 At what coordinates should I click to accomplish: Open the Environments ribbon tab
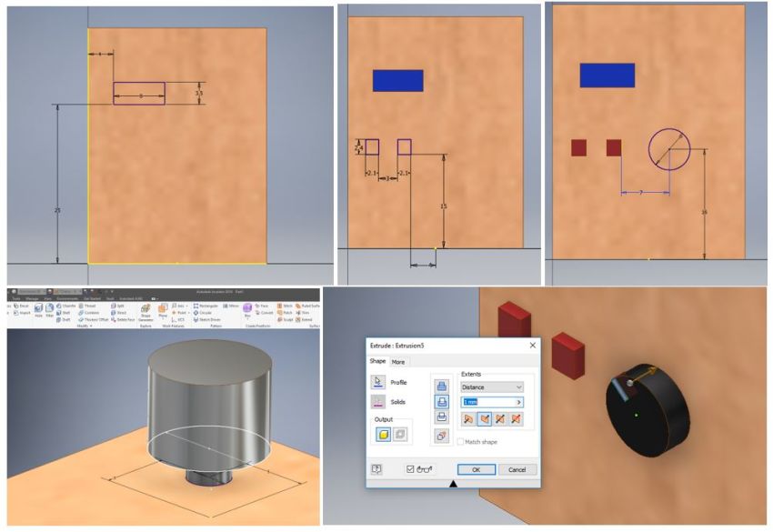click(x=67, y=299)
